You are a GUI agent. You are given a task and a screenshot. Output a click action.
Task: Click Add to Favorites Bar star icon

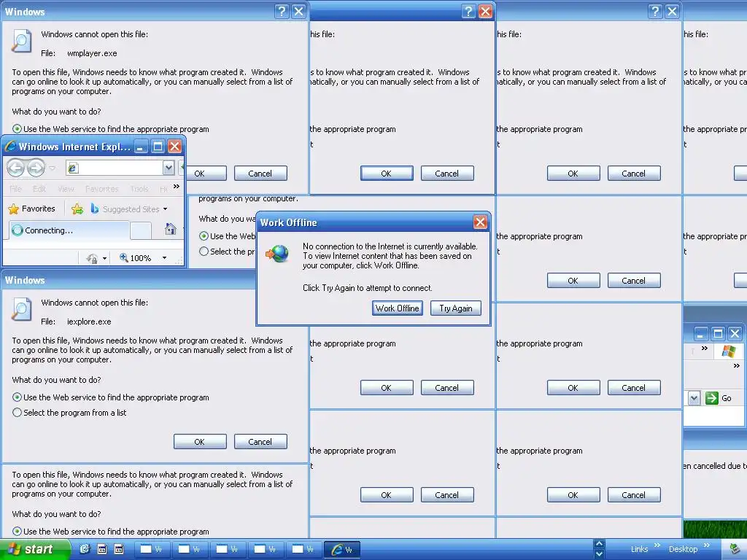77,209
